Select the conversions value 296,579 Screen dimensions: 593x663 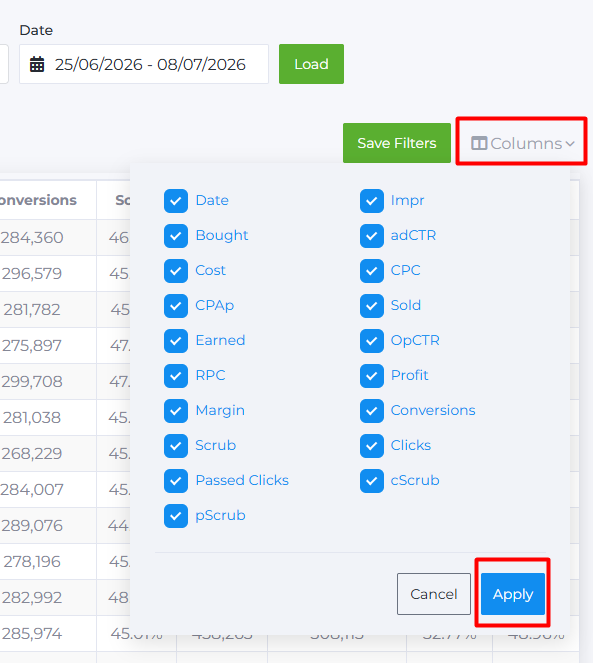click(x=32, y=274)
